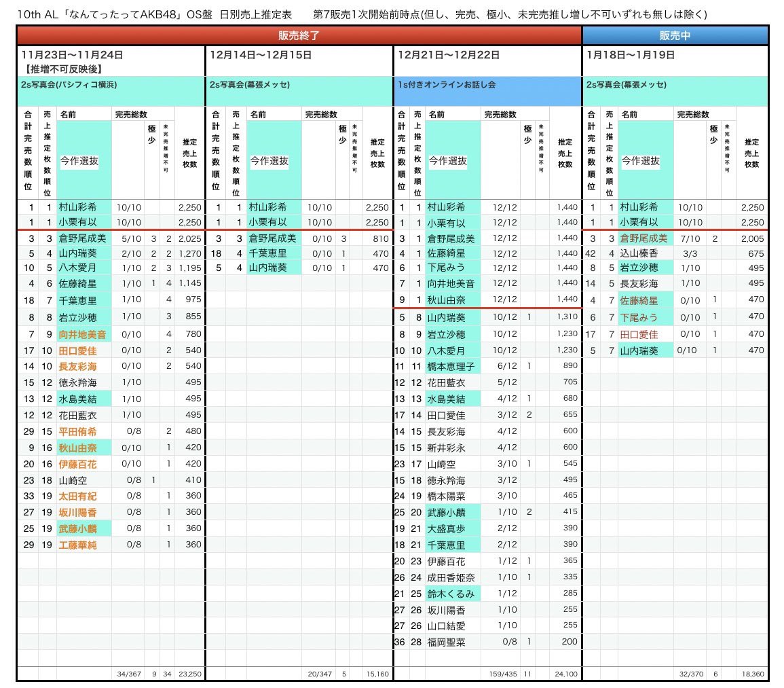Select the name 大盛真歩
This screenshot has width=784, height=688.
click(446, 529)
